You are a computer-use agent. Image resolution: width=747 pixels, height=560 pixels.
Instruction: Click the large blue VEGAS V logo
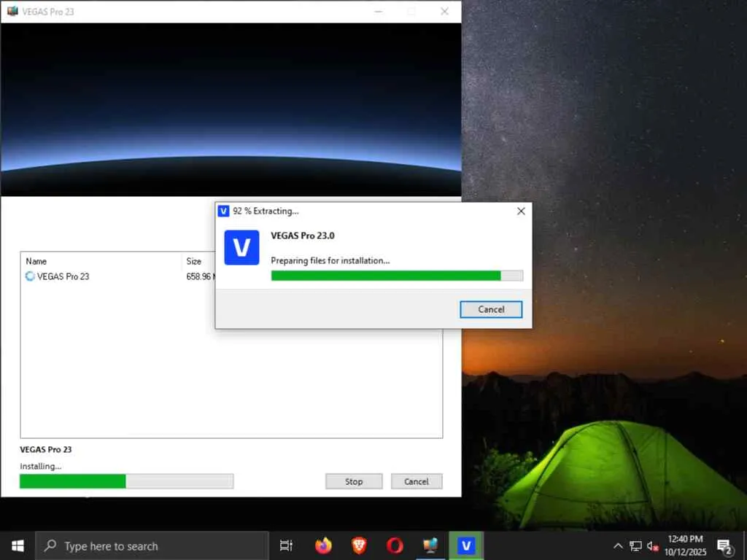click(x=241, y=248)
